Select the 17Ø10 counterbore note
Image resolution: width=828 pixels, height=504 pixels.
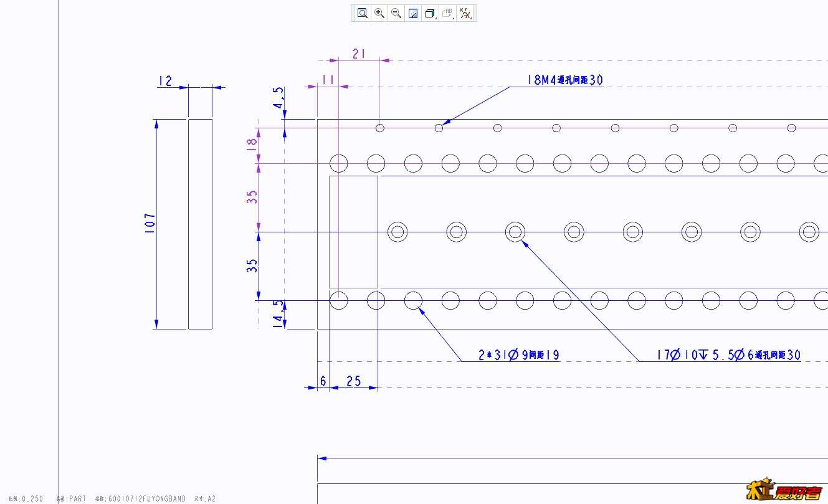(728, 355)
